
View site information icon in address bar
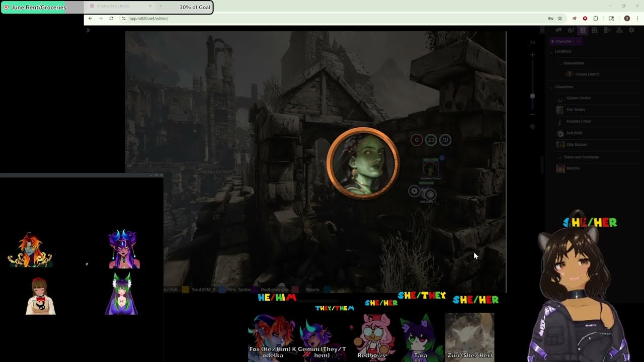123,19
